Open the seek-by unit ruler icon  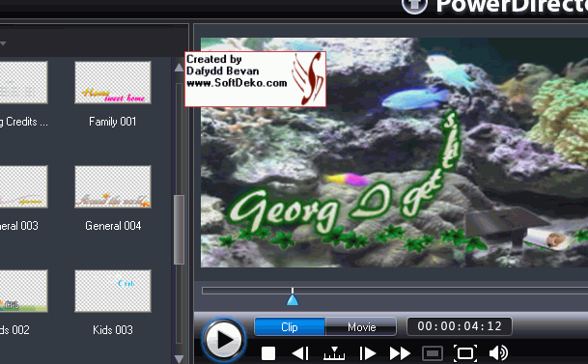pyautogui.click(x=334, y=353)
